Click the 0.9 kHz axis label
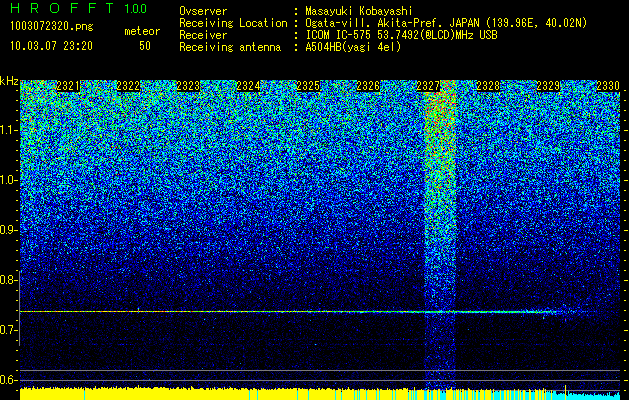629x400 pixels. tap(8, 230)
